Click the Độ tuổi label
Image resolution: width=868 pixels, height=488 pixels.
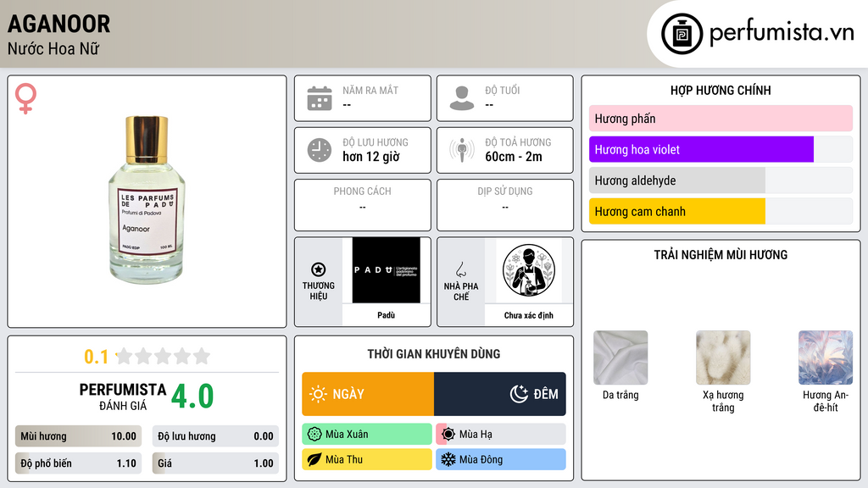pyautogui.click(x=503, y=90)
